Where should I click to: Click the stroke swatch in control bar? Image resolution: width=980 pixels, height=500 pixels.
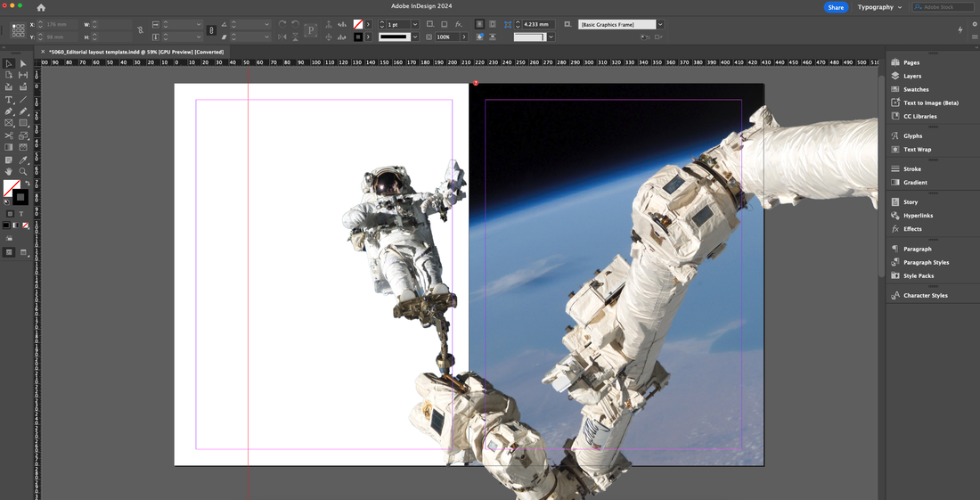[x=358, y=37]
